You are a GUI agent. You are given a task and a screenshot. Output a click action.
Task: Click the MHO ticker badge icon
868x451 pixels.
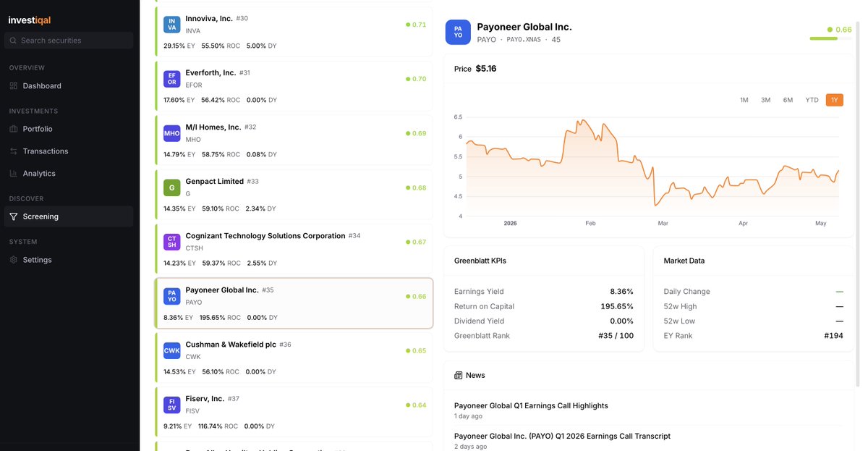point(171,133)
